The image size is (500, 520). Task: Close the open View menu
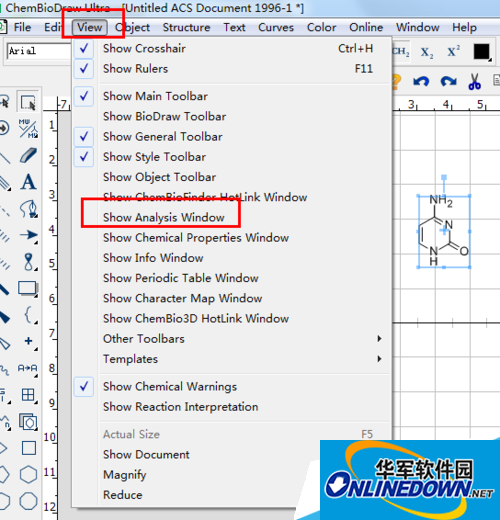(89, 27)
